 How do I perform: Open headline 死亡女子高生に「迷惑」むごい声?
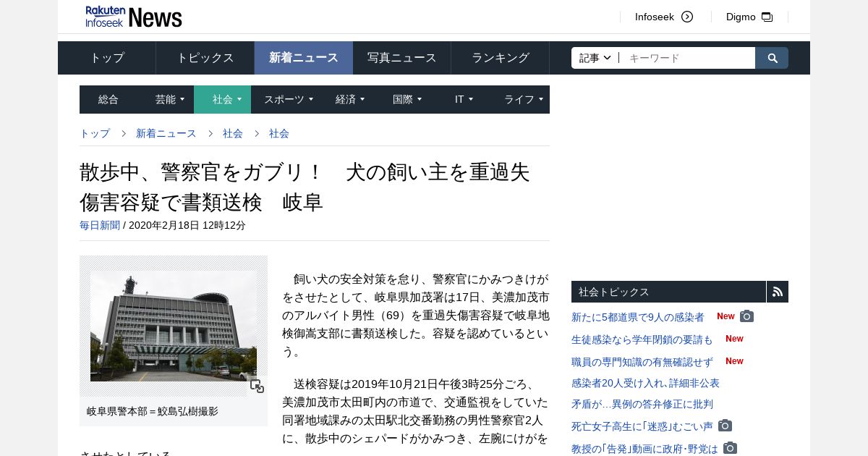[642, 426]
